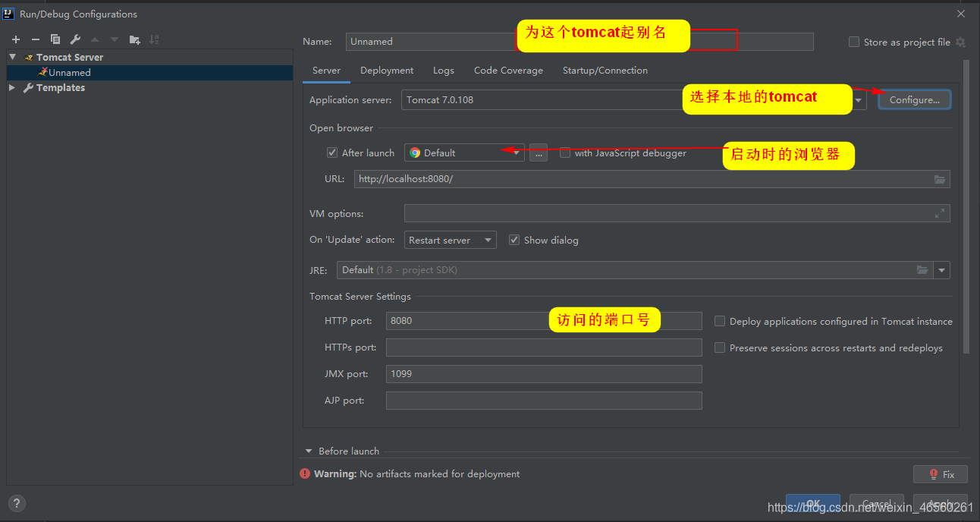The width and height of the screenshot is (980, 522).
Task: Collapse the Tomcat Server tree node
Action: click(12, 57)
